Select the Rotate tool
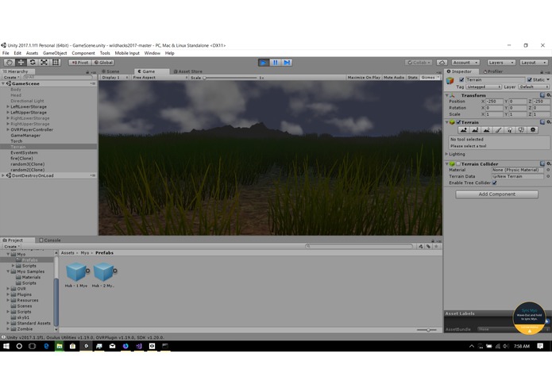This screenshot has width=552, height=392. [x=33, y=62]
